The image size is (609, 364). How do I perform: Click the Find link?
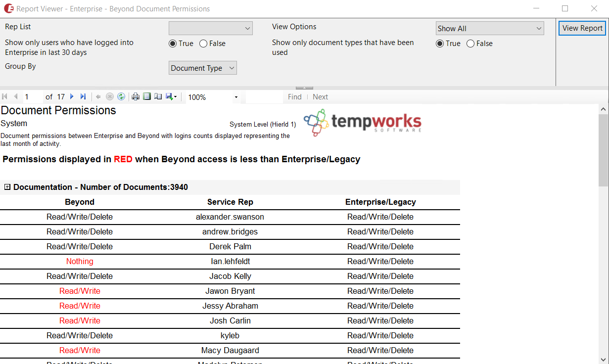(x=295, y=97)
